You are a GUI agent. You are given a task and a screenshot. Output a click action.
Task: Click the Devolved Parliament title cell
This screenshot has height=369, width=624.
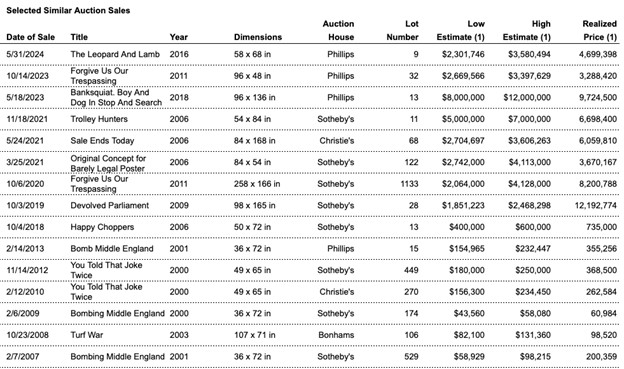tap(109, 205)
